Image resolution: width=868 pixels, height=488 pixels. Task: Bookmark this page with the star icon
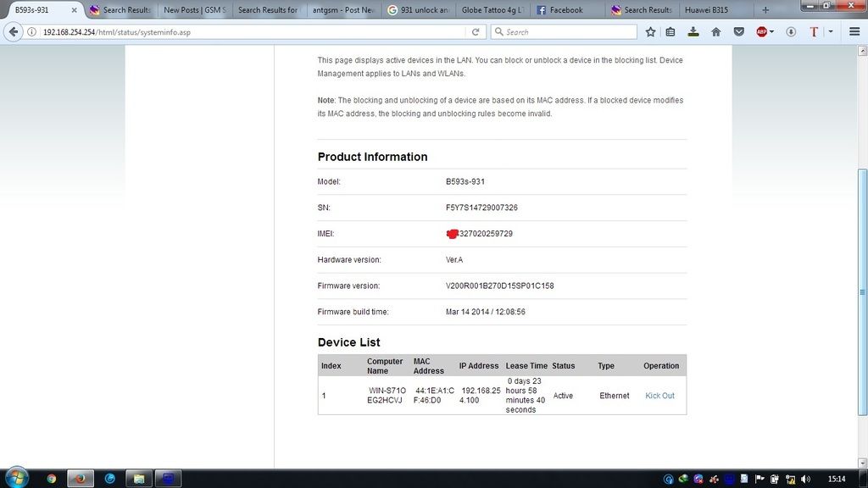click(x=650, y=32)
